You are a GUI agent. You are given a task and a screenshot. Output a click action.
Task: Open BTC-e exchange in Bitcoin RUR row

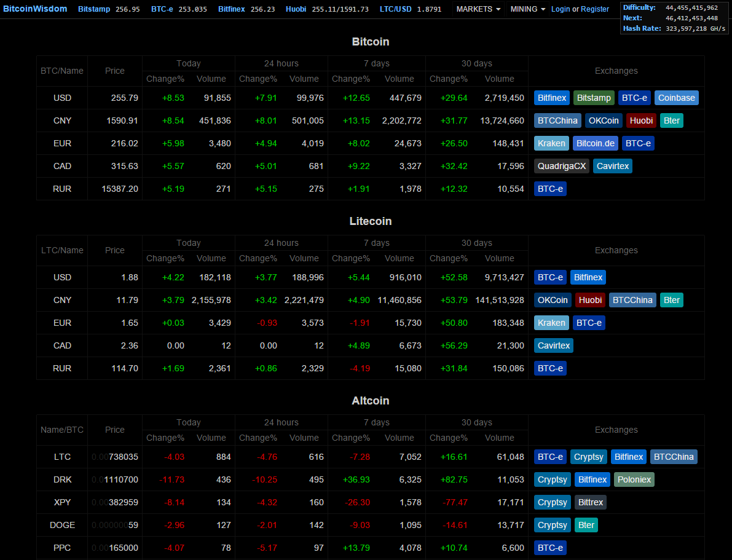tap(551, 189)
